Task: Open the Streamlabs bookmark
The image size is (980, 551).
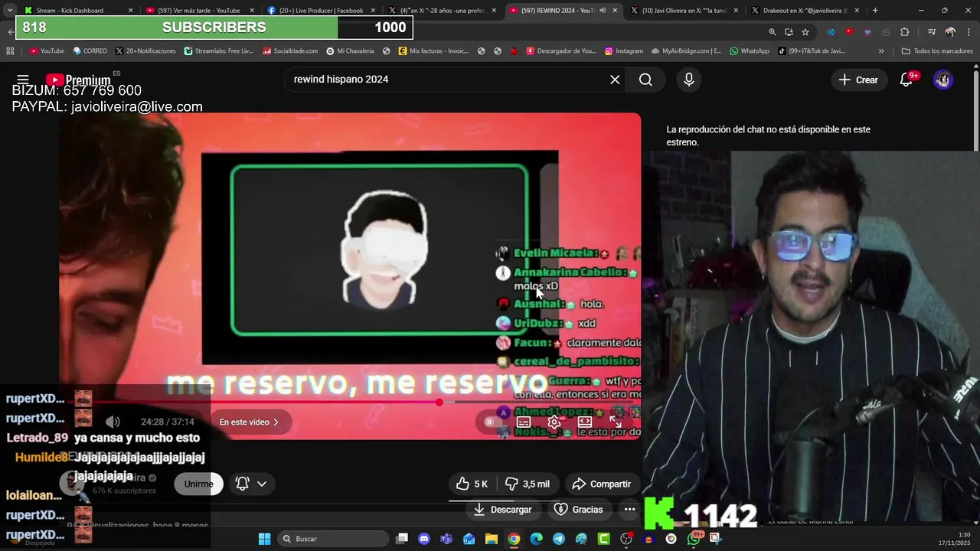Action: 219,51
